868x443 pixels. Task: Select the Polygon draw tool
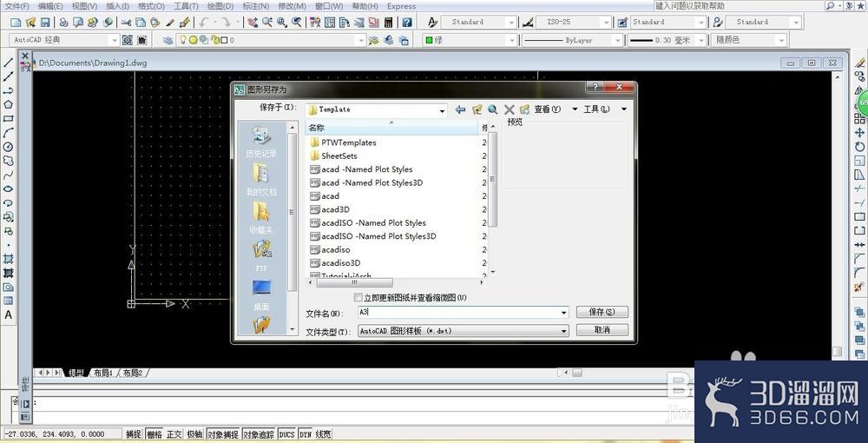tap(9, 104)
